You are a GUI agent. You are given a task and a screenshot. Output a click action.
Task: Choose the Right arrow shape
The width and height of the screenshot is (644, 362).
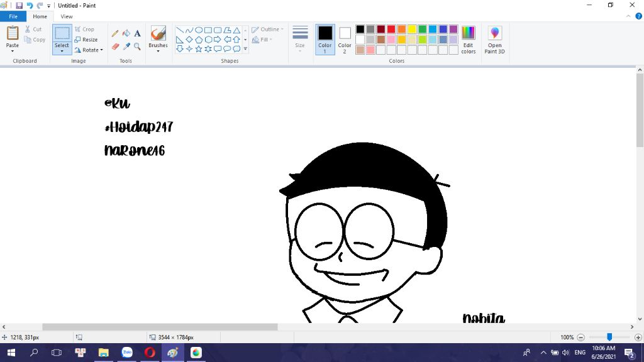217,40
